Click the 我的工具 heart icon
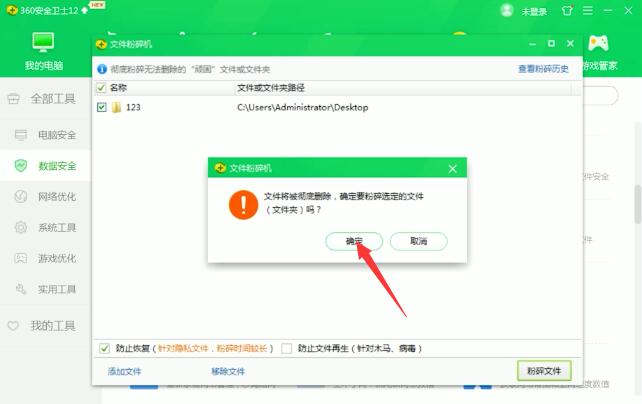642x404 pixels. point(13,326)
